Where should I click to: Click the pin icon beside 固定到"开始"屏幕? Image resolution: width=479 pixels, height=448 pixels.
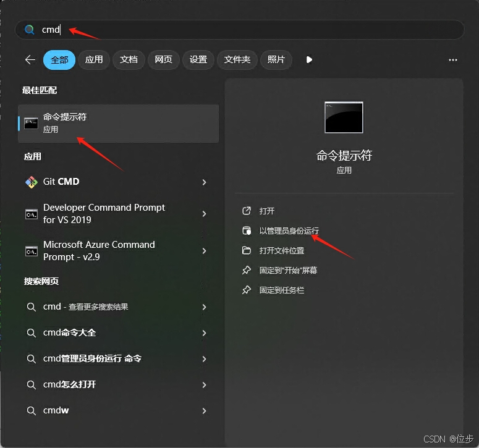247,270
